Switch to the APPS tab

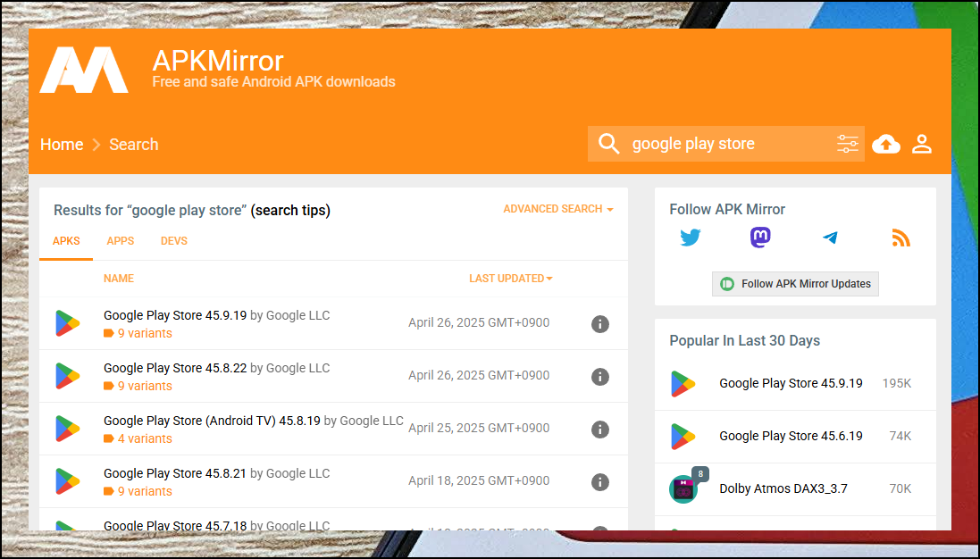tap(120, 241)
